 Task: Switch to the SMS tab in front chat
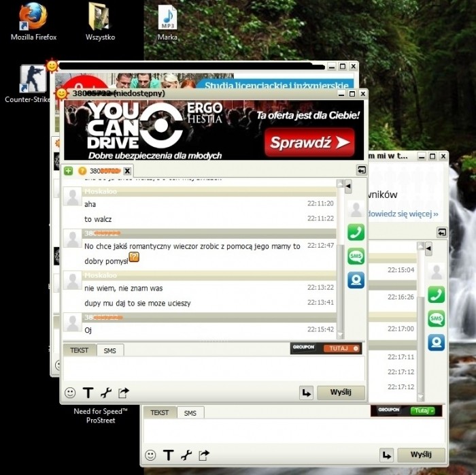coord(109,350)
